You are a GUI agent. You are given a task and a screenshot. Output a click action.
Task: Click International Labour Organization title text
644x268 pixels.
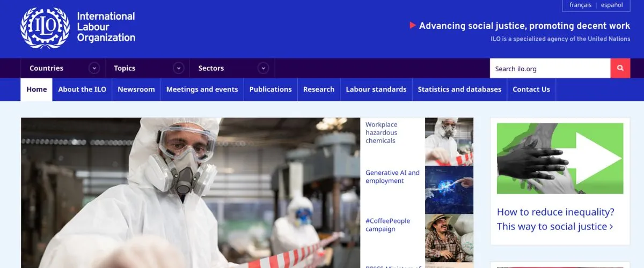[106, 27]
